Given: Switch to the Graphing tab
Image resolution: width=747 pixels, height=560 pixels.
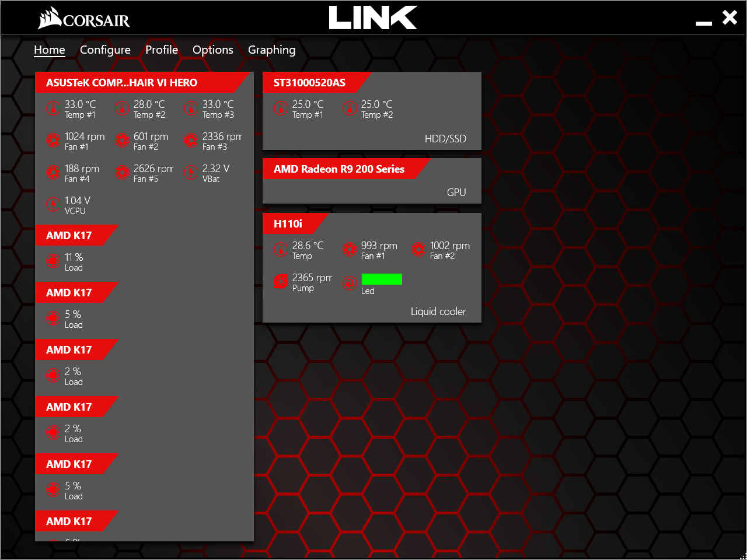Looking at the screenshot, I should pyautogui.click(x=271, y=50).
